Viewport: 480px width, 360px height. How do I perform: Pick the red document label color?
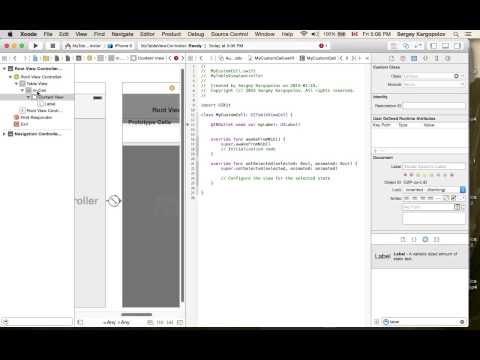tap(411, 175)
